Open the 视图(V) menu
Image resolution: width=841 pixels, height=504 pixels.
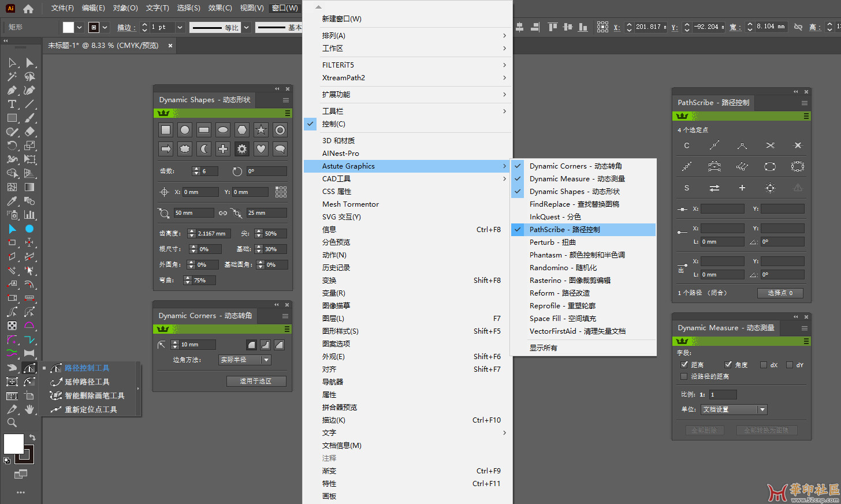252,8
